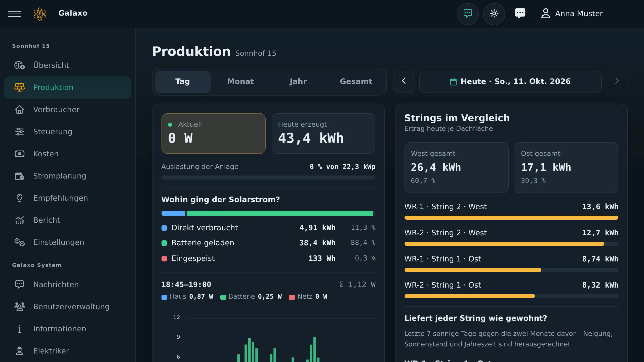Open the hamburger menu
This screenshot has height=362, width=644.
(15, 14)
